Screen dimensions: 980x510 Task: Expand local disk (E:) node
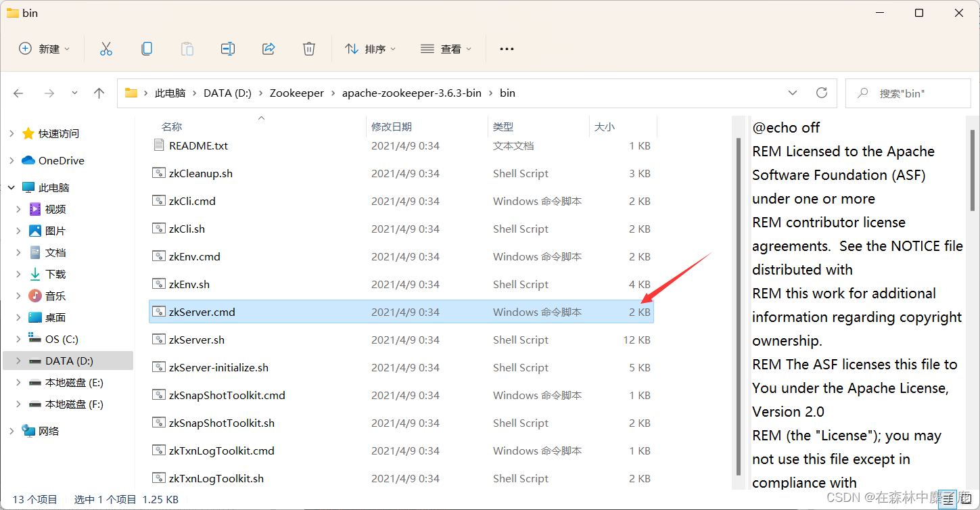pyautogui.click(x=19, y=382)
